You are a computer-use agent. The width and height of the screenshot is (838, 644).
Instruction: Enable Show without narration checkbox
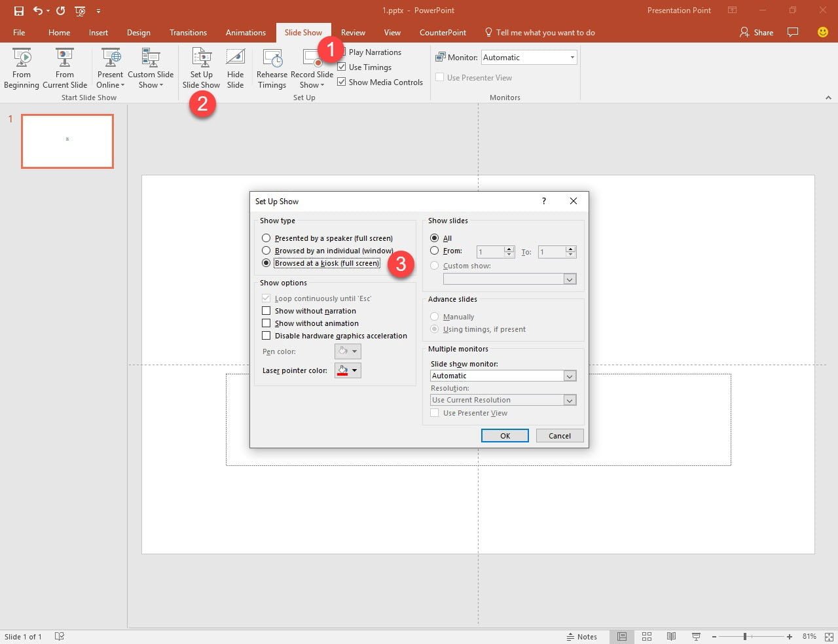coord(266,311)
